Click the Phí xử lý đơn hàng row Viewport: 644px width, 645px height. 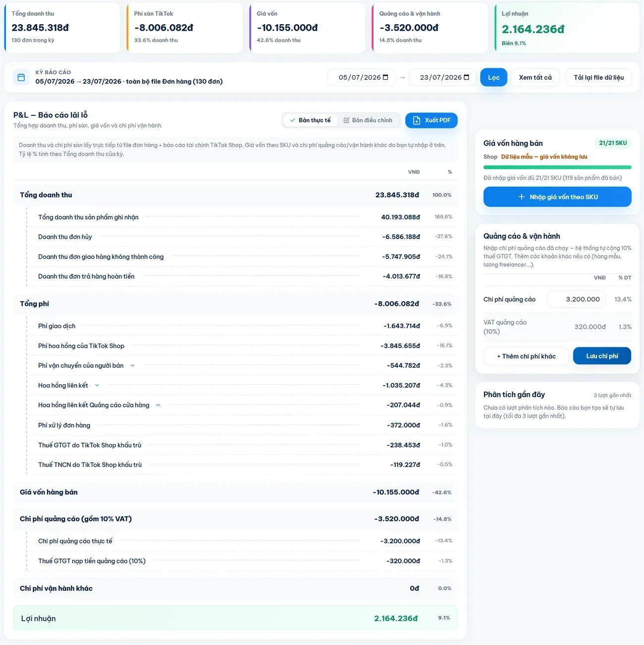[x=242, y=425]
